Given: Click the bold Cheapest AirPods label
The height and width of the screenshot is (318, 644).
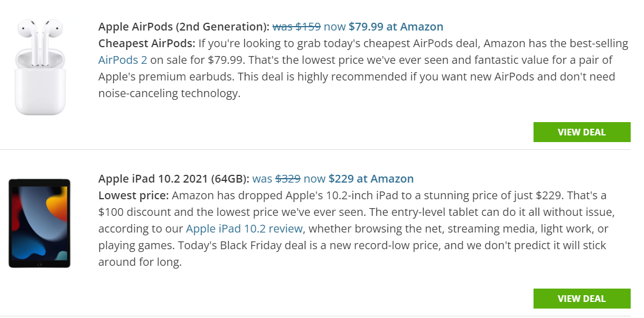Looking at the screenshot, I should click(147, 43).
